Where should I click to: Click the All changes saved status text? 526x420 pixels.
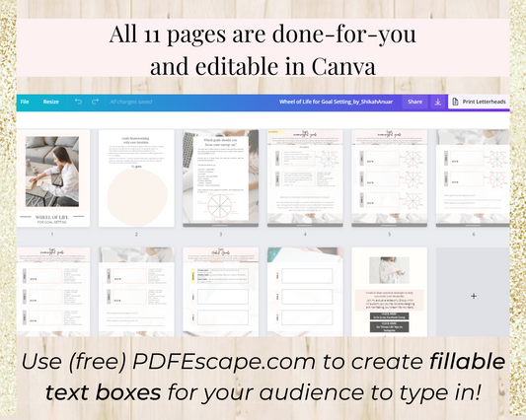click(131, 102)
